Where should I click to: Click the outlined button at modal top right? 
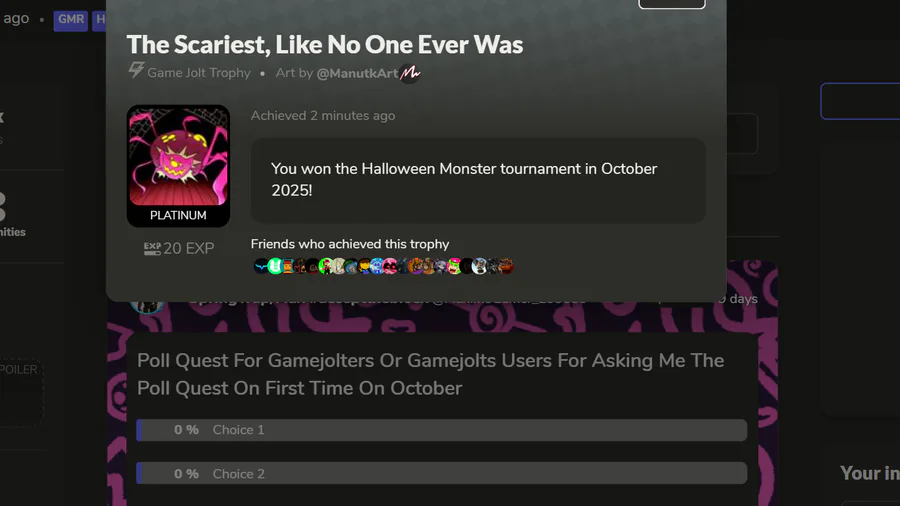click(x=672, y=3)
